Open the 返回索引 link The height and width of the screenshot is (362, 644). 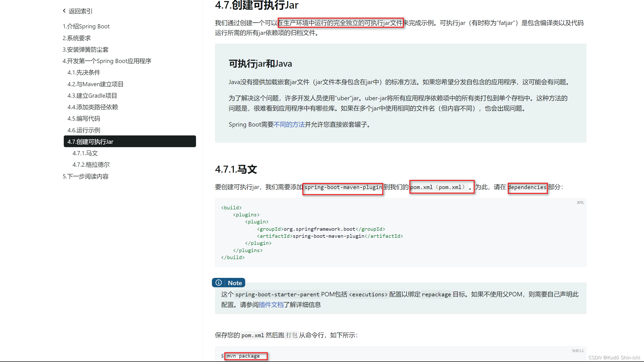coord(80,11)
